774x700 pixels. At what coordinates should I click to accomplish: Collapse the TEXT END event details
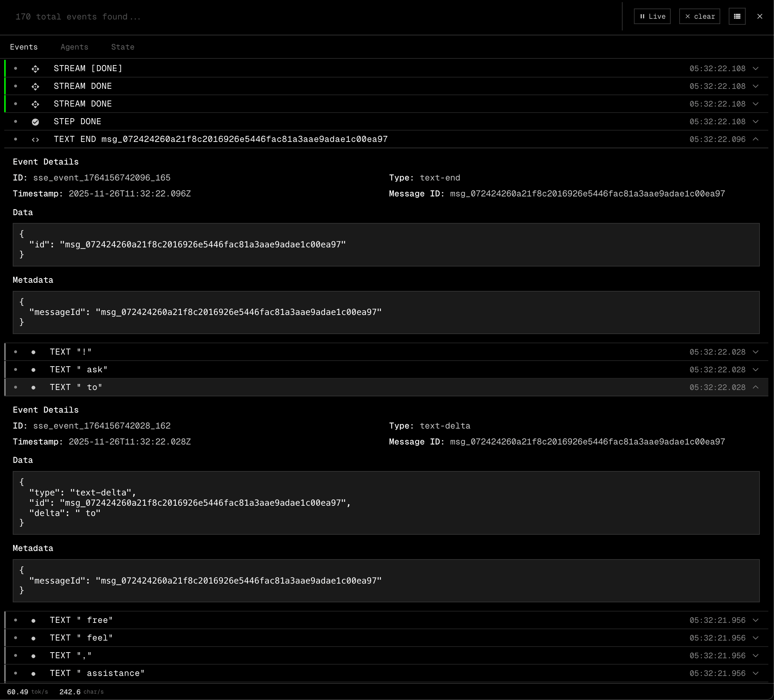[756, 139]
